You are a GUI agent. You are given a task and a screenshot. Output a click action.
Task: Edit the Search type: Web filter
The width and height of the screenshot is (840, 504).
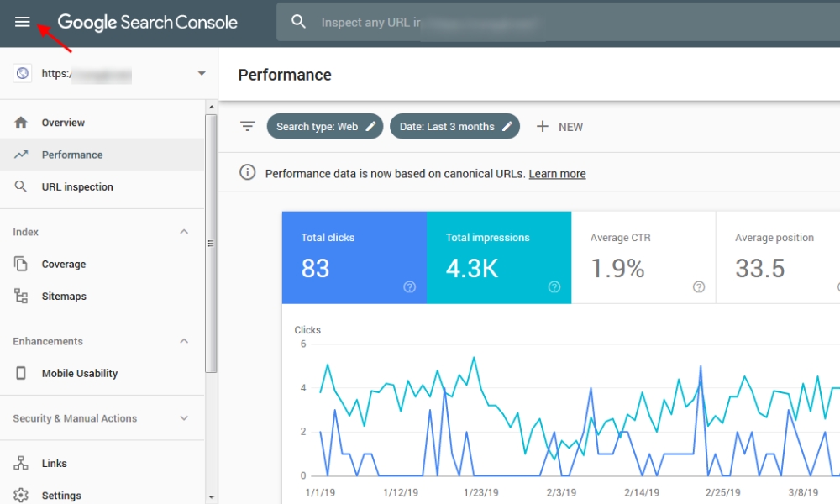[324, 126]
